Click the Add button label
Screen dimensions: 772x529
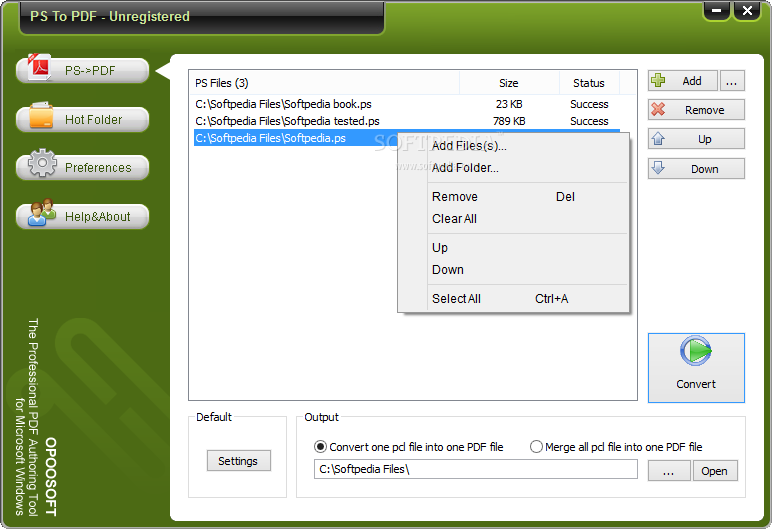click(692, 81)
